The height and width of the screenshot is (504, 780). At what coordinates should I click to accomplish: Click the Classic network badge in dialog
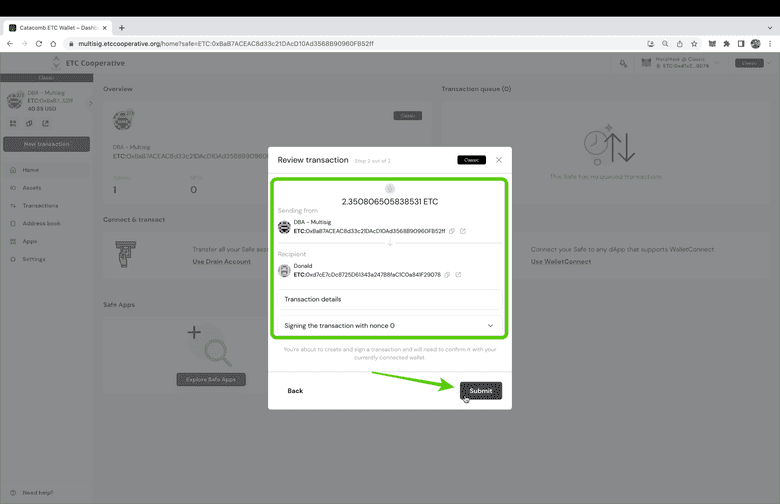coord(471,160)
